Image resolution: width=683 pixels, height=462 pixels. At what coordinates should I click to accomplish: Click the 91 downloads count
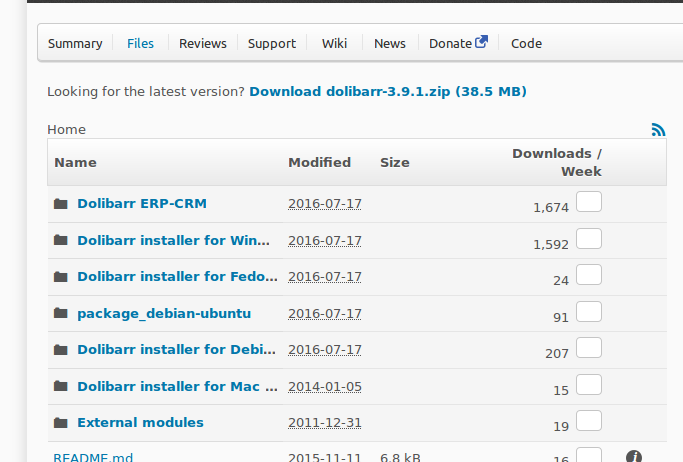[x=561, y=317]
